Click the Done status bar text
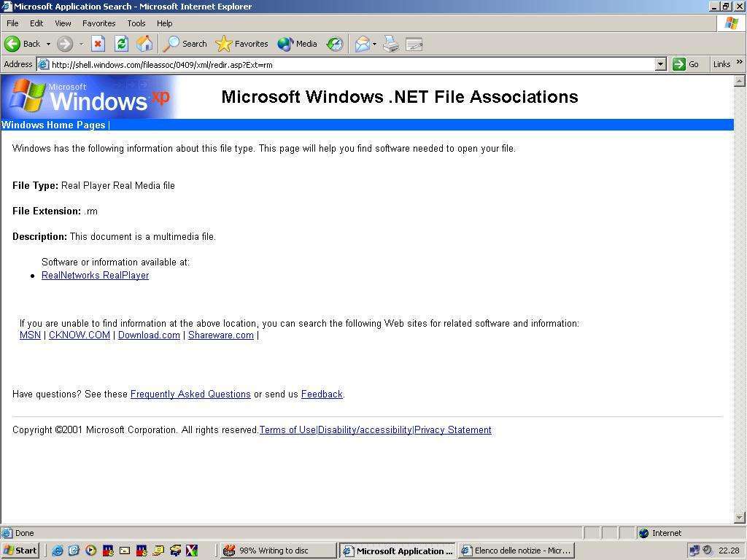The height and width of the screenshot is (560, 747). (x=24, y=533)
